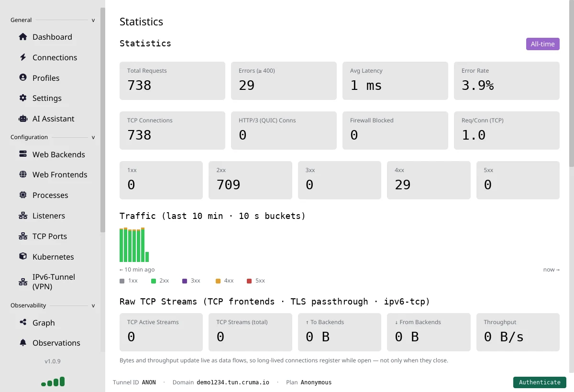Screen dimensions: 574x392
Task: Click the Profiles person icon
Action: [x=23, y=77]
